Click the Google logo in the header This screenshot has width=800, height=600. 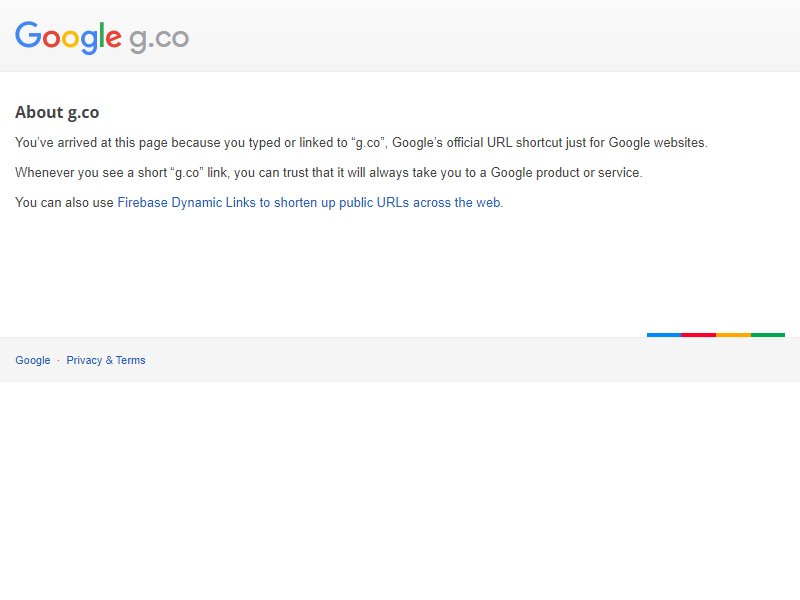(68, 37)
